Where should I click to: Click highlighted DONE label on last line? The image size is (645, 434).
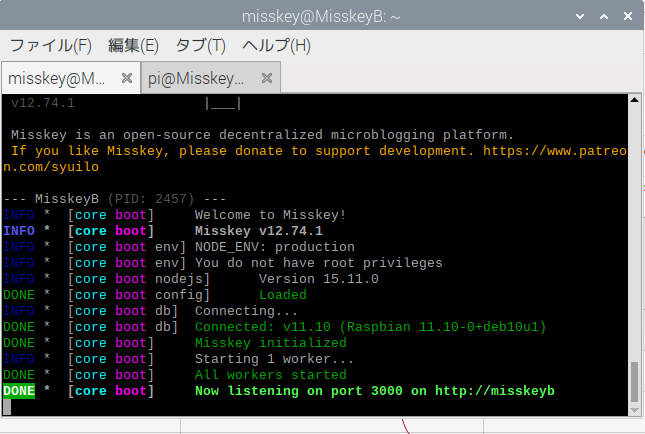click(19, 391)
